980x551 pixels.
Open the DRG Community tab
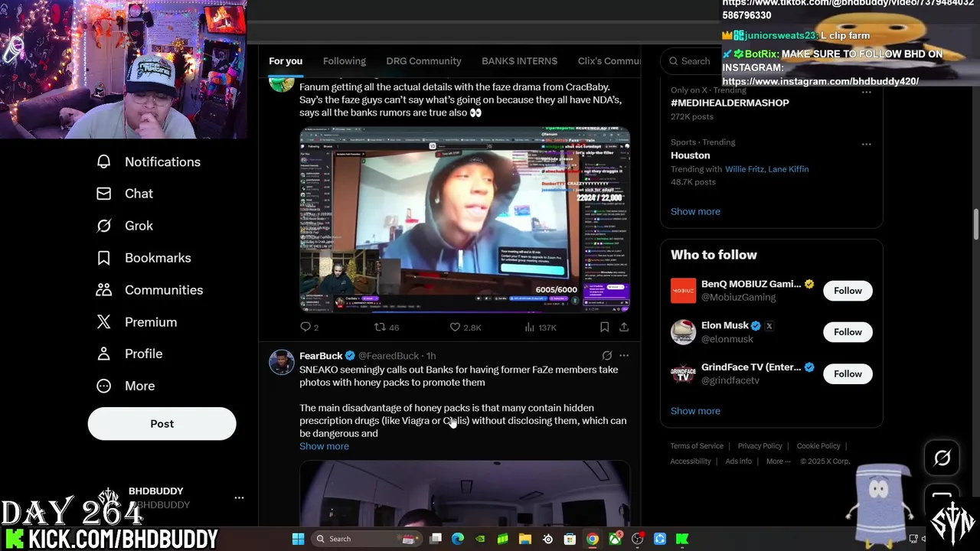tap(423, 61)
